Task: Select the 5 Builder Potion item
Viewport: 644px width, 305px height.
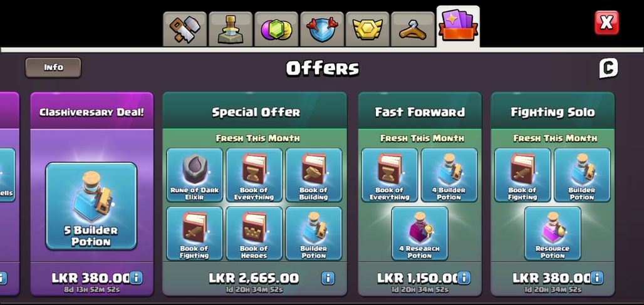Action: (91, 205)
